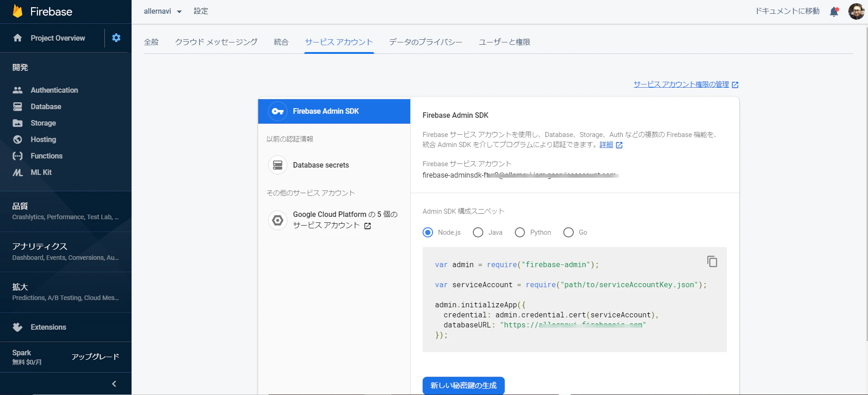Copy the Admin SDK code snippet
Screen dimensions: 868x395
pos(712,261)
